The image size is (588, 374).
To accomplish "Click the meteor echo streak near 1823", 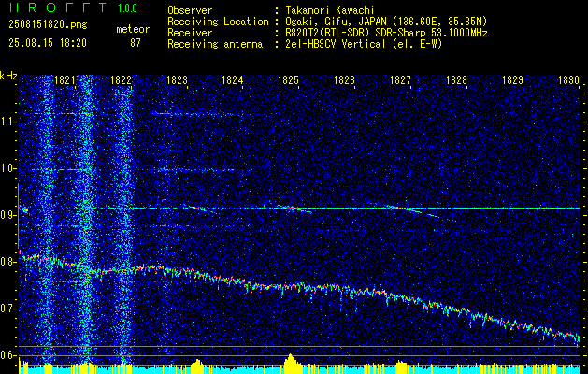I will click(201, 209).
